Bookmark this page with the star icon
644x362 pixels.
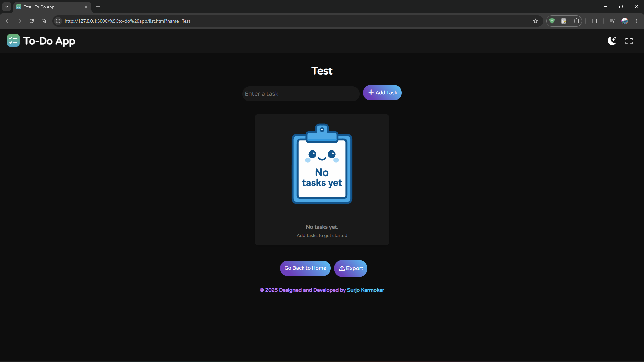[535, 21]
